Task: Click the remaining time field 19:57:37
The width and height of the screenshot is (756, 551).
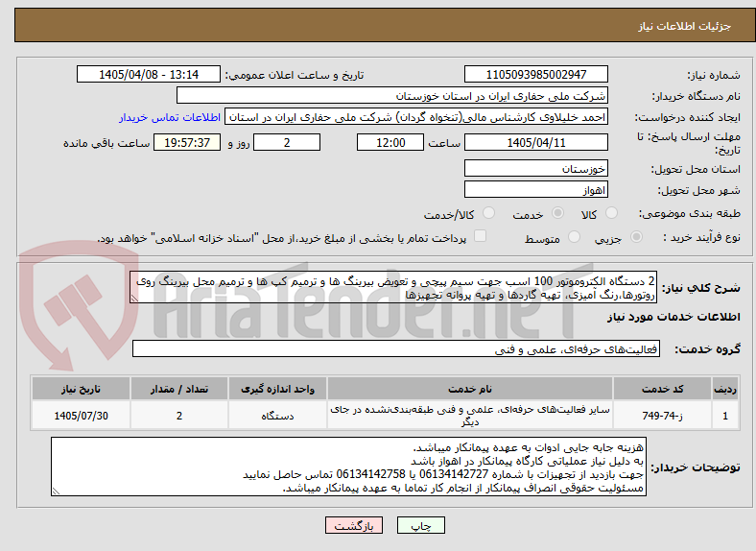Action: [x=187, y=142]
